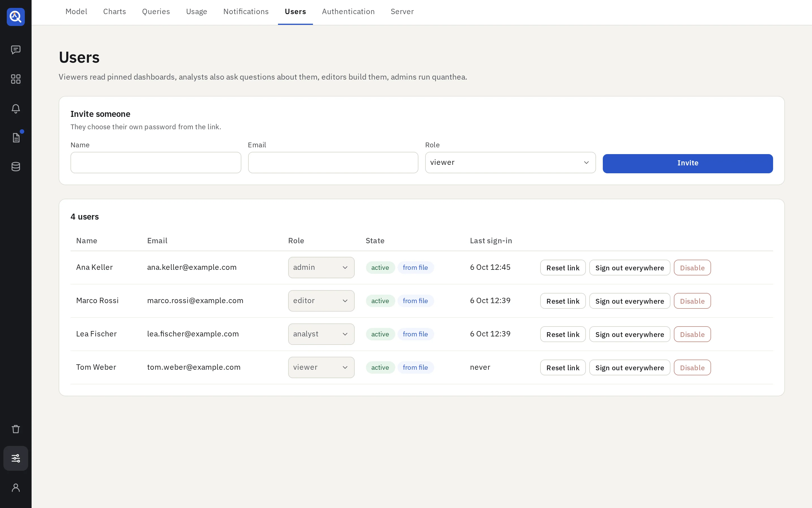Screen dimensions: 812x508
Task: Click the 'active' badge for Lea Fischer
Action: coord(380,334)
